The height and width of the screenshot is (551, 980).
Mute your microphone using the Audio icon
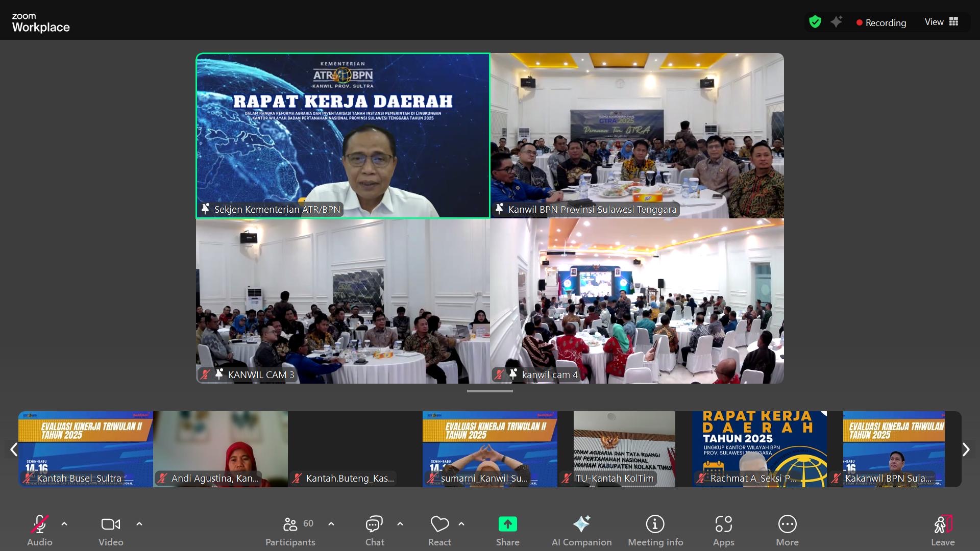40,524
